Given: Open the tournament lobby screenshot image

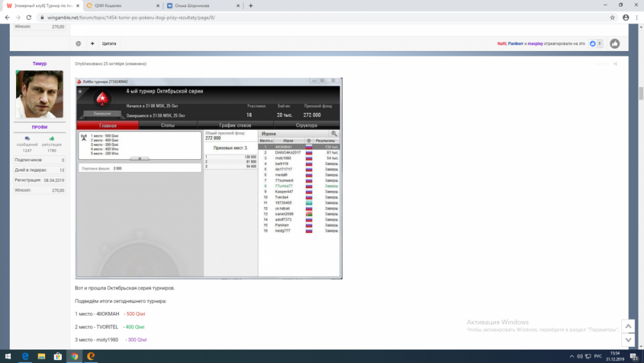Looking at the screenshot, I should (x=209, y=178).
